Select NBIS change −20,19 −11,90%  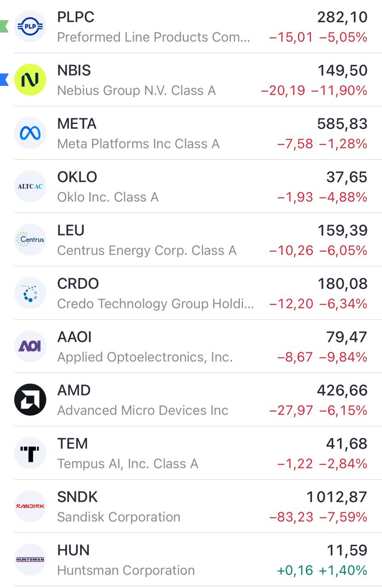[314, 91]
